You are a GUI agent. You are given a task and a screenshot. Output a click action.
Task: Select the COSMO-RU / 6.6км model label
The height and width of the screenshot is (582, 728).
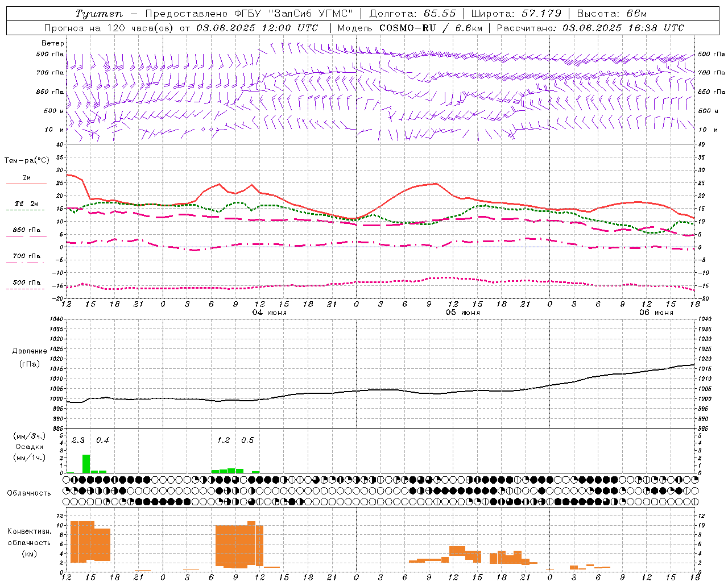(x=431, y=28)
